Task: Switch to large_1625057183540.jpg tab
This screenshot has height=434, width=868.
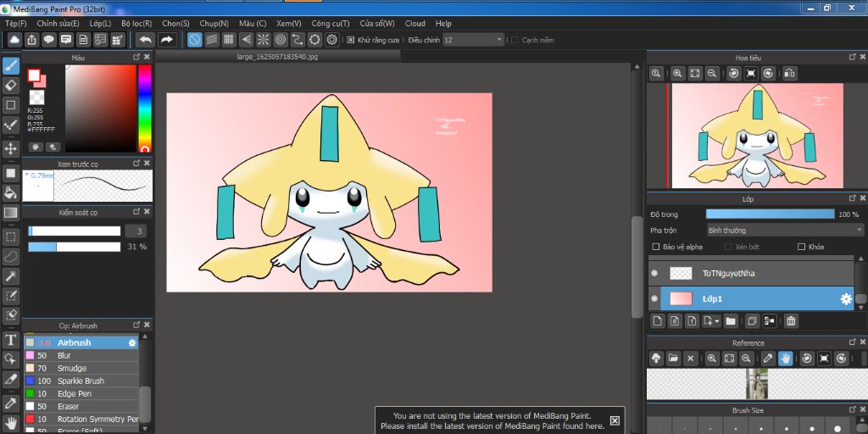Action: click(277, 57)
